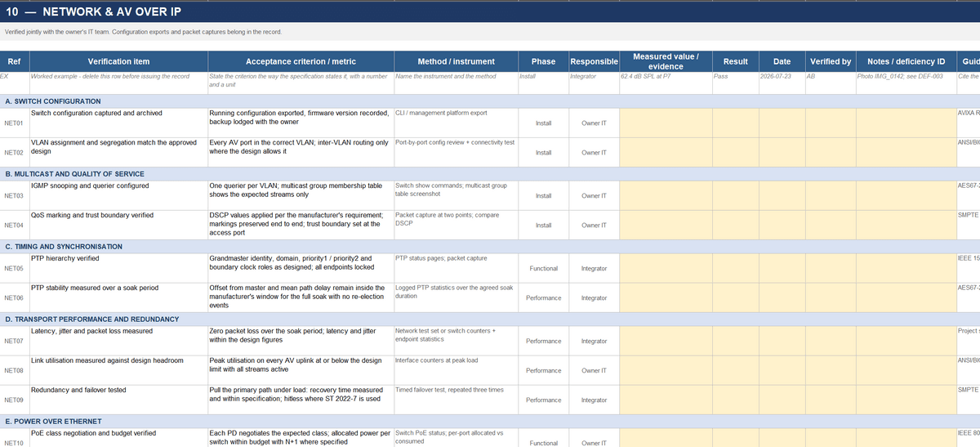Viewport: 980px width, 447px height.
Task: Click the Result cell for NET03
Action: tap(735, 195)
